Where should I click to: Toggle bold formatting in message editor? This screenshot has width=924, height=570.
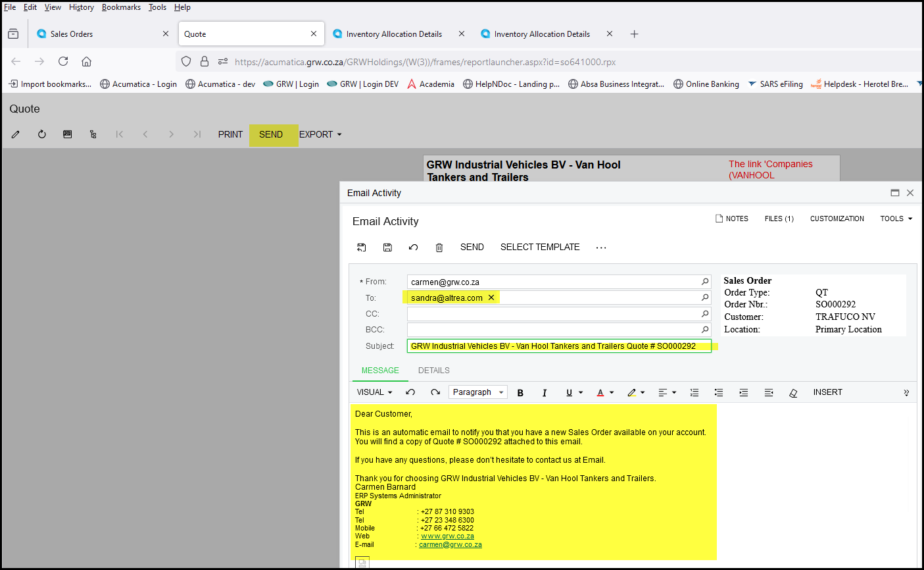pos(520,392)
